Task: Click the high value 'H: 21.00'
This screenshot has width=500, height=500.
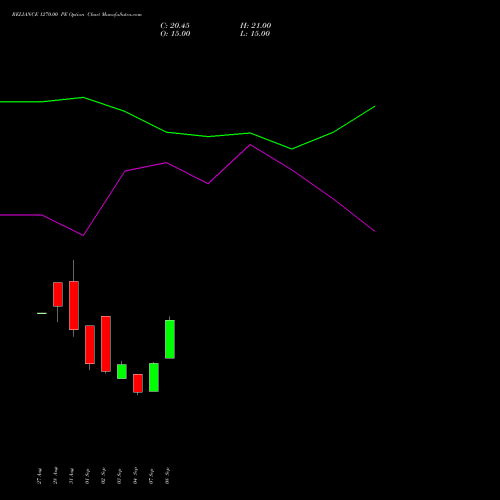Action: click(x=256, y=26)
